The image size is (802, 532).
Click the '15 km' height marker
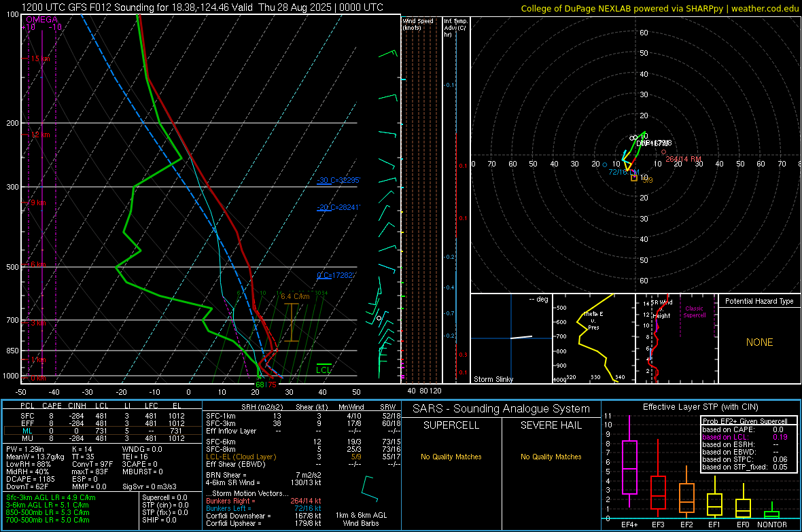[40, 59]
